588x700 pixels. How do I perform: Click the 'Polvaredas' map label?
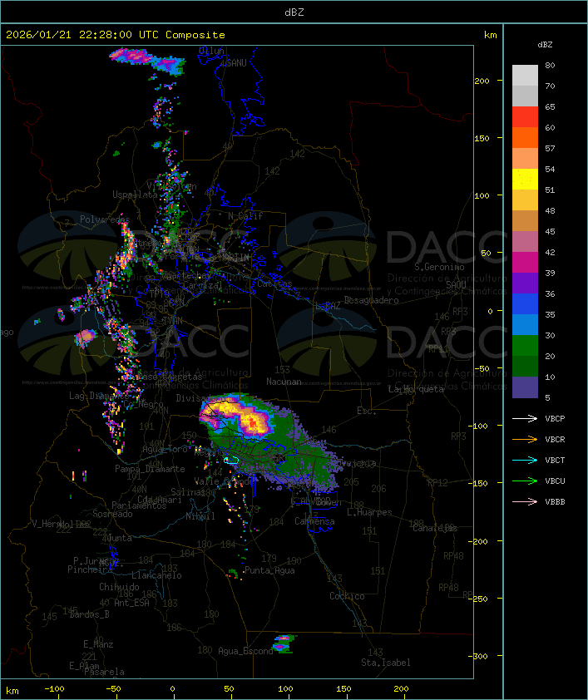click(105, 219)
